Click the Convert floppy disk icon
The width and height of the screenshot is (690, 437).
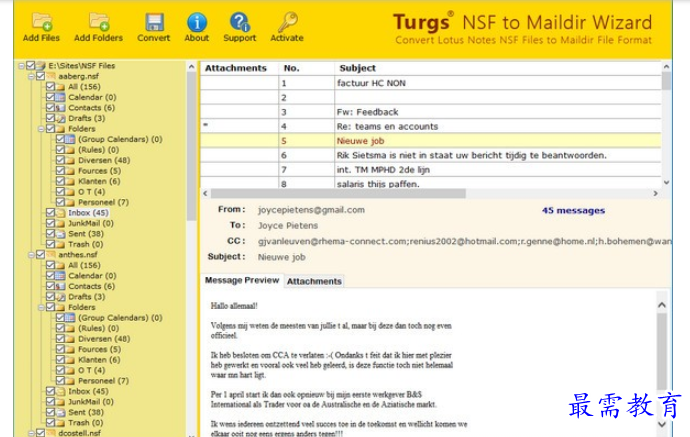154,22
